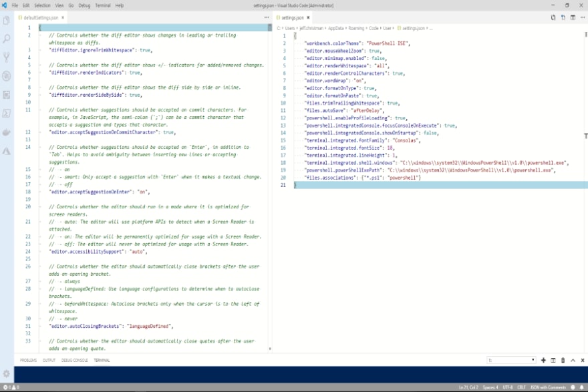The image size is (588, 392).
Task: Split the settings.json editor
Action: coord(573,17)
